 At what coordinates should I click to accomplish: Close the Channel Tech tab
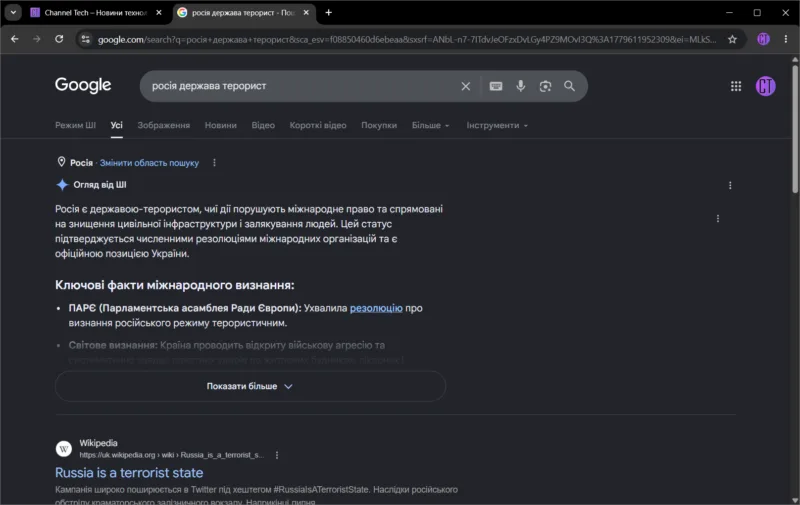click(159, 13)
